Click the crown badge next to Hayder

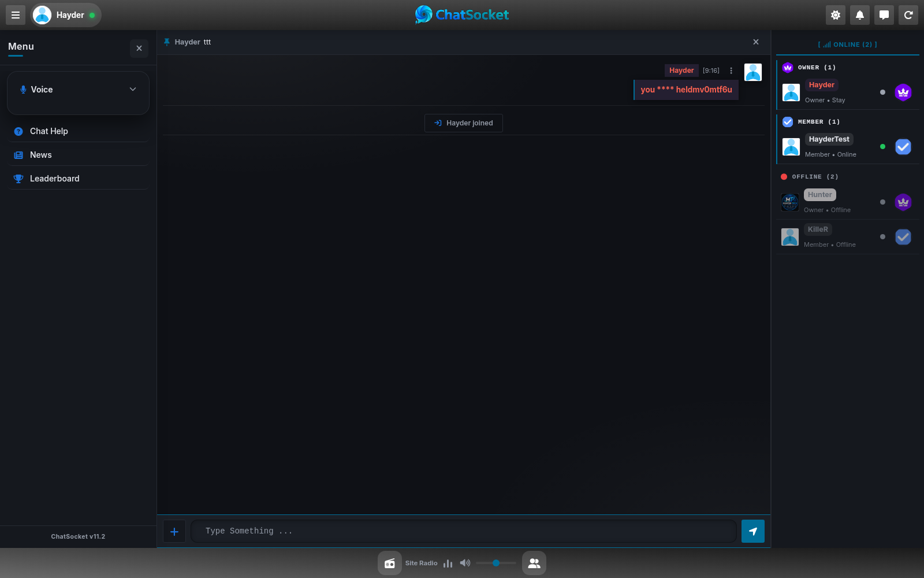click(x=903, y=92)
